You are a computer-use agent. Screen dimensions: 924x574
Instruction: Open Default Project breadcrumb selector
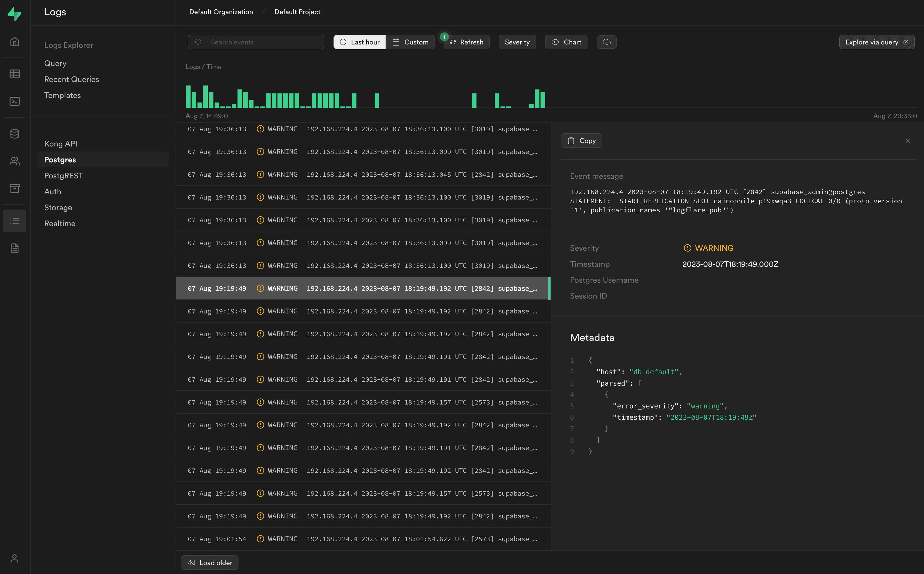pos(297,12)
